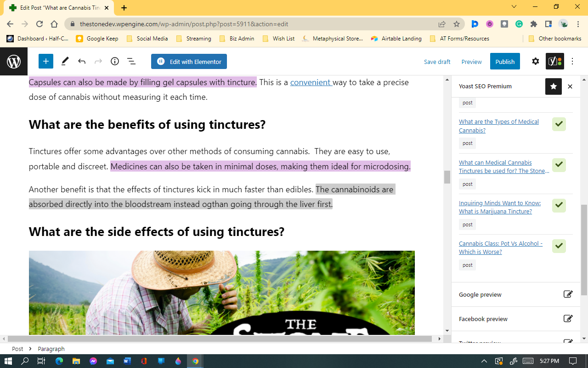Open File Explorer from taskbar

tap(76, 361)
